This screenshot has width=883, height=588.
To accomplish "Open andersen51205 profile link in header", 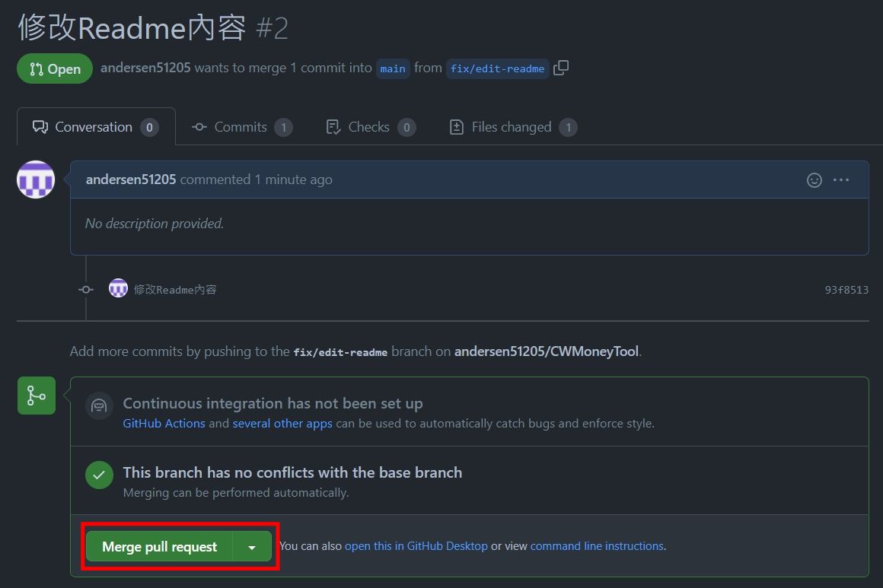I will click(x=145, y=68).
